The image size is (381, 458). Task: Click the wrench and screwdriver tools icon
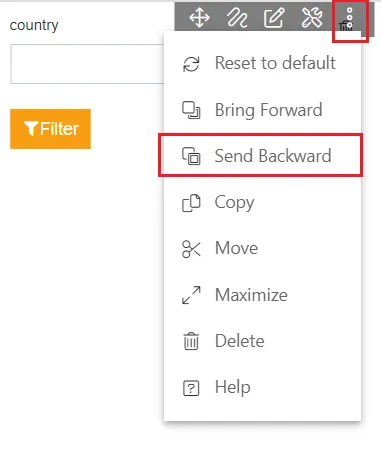point(312,17)
